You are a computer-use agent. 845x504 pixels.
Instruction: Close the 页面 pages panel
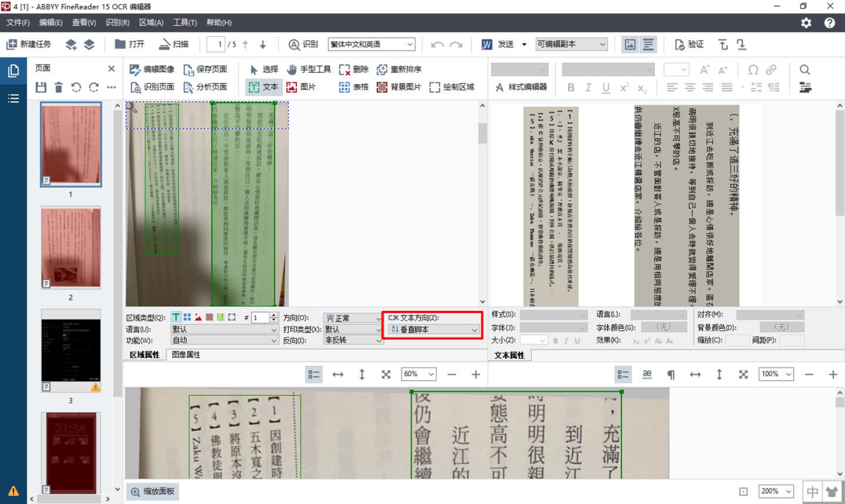point(111,69)
